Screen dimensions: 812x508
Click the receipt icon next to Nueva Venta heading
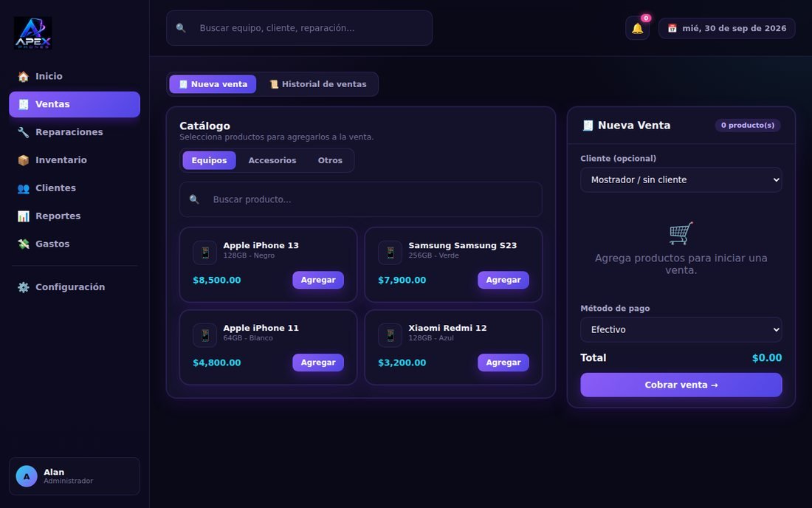(x=588, y=126)
